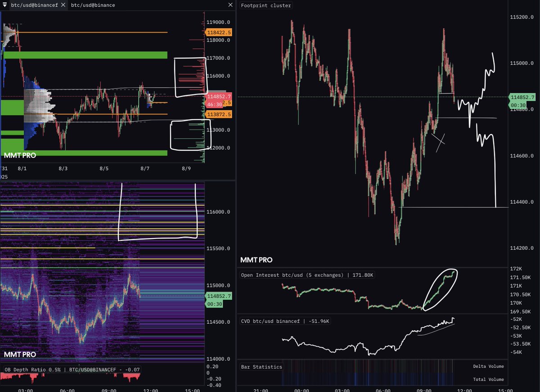540x392 pixels.
Task: Click the Footprint cluster indicator label
Action: pyautogui.click(x=265, y=5)
